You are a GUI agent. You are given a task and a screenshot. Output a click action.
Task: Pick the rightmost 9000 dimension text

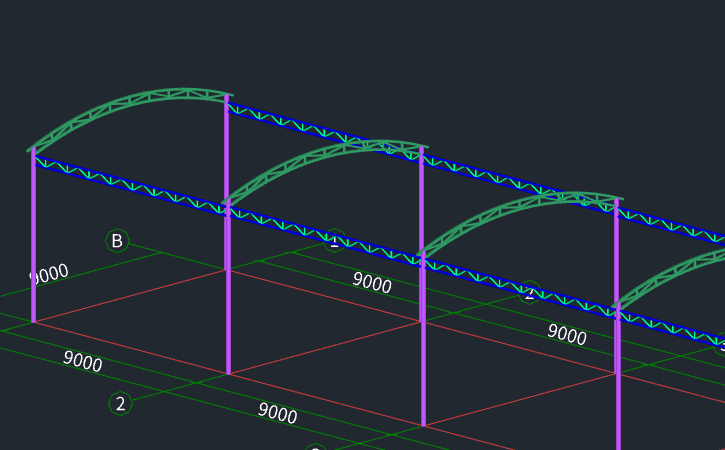(567, 334)
